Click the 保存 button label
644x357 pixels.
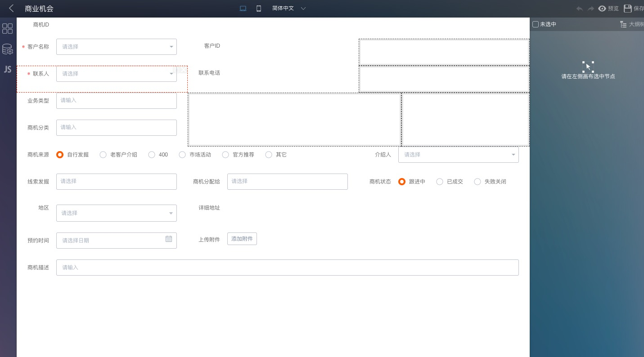tap(639, 9)
